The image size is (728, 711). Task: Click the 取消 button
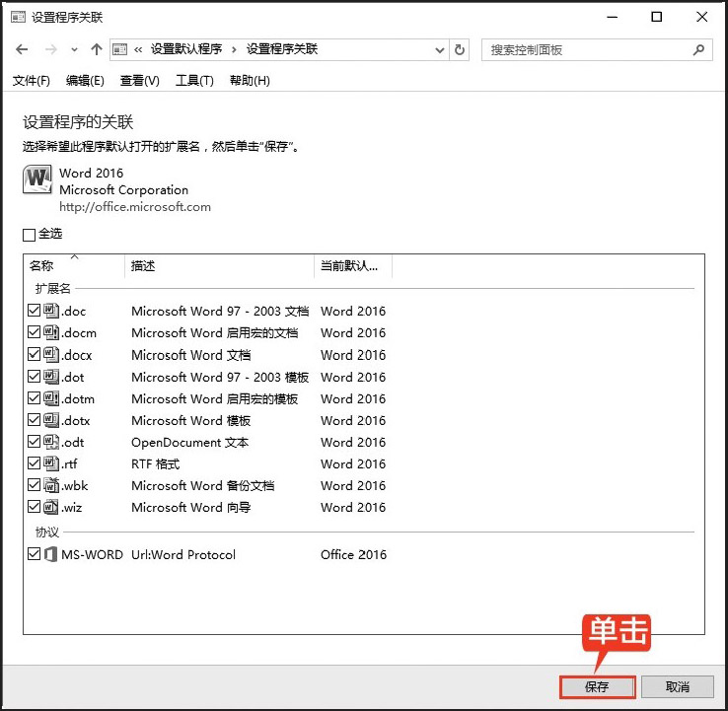tap(678, 687)
